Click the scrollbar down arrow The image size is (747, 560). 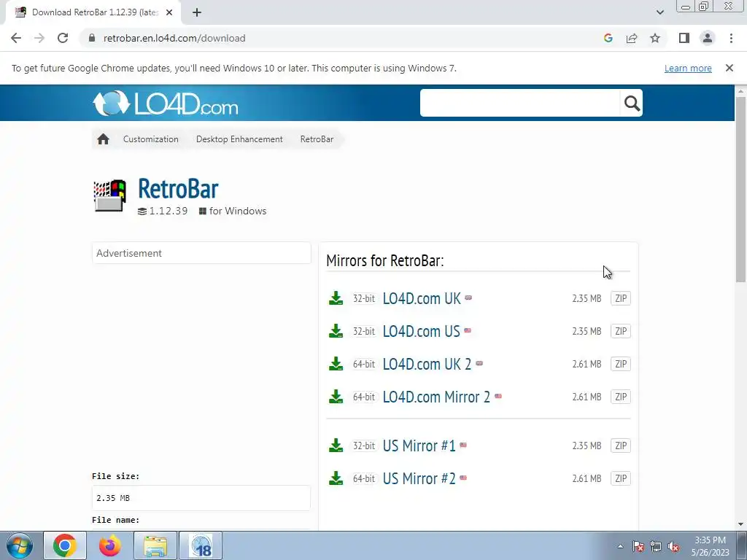(741, 525)
